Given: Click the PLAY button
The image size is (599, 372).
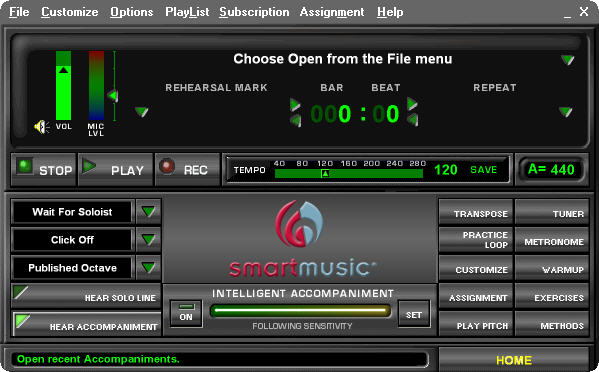Looking at the screenshot, I should click(x=115, y=170).
